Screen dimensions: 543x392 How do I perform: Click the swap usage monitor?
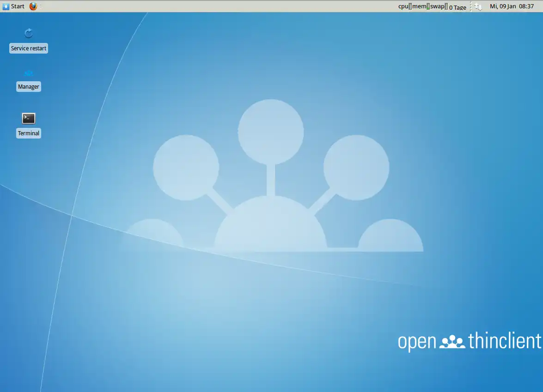point(439,6)
